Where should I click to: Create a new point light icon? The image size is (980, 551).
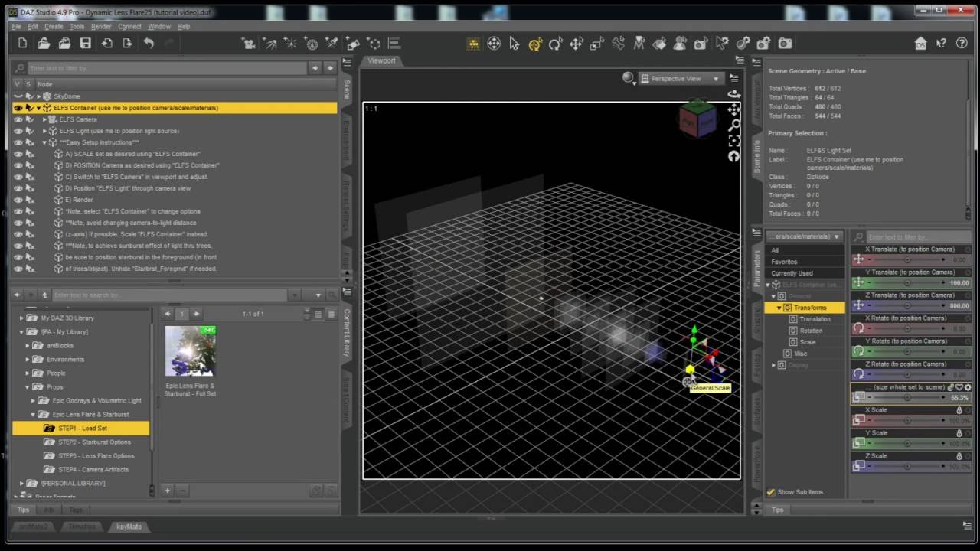point(290,44)
